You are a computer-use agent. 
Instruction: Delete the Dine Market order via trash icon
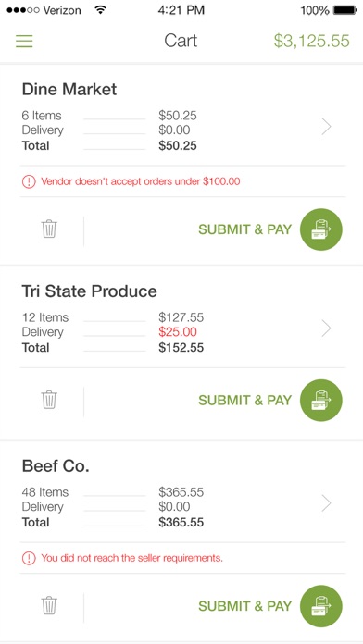click(x=49, y=229)
